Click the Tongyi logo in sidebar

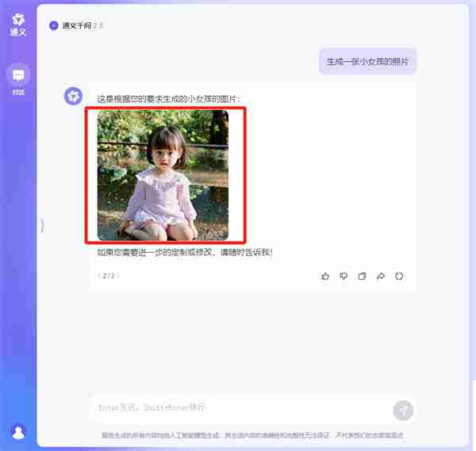pos(18,25)
